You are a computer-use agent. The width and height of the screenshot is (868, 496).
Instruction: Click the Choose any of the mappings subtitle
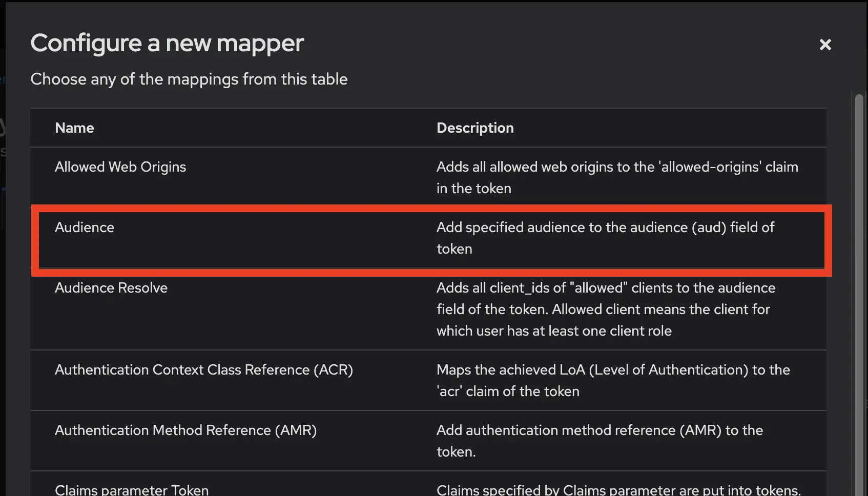pyautogui.click(x=189, y=79)
